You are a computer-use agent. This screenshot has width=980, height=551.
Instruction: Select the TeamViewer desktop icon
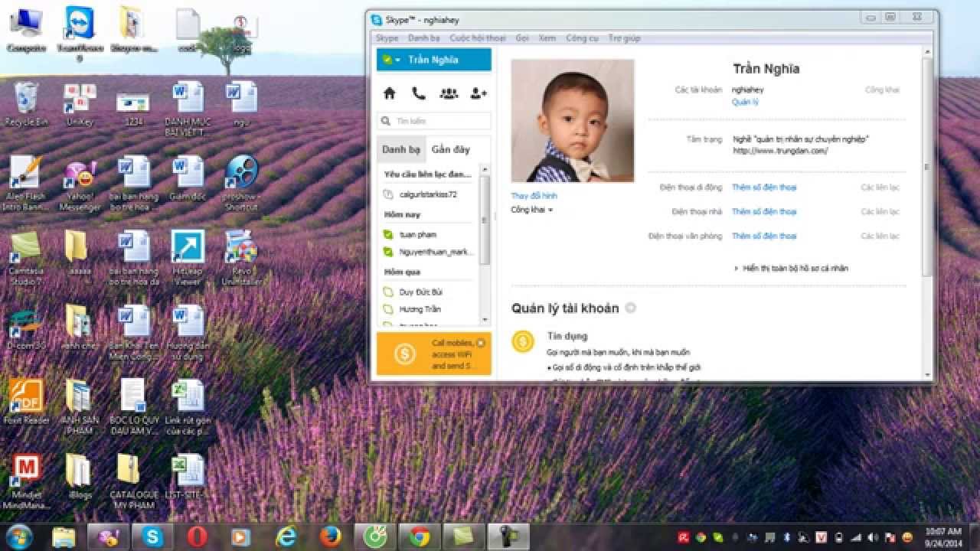click(x=80, y=34)
